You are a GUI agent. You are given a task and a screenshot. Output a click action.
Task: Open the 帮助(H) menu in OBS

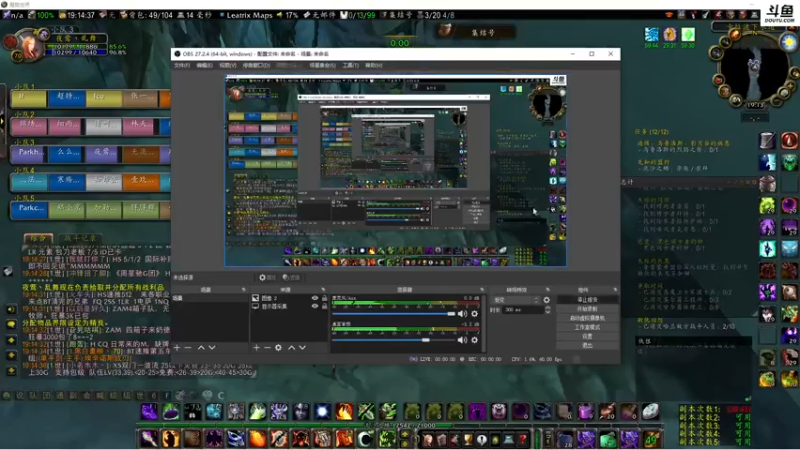pyautogui.click(x=373, y=65)
